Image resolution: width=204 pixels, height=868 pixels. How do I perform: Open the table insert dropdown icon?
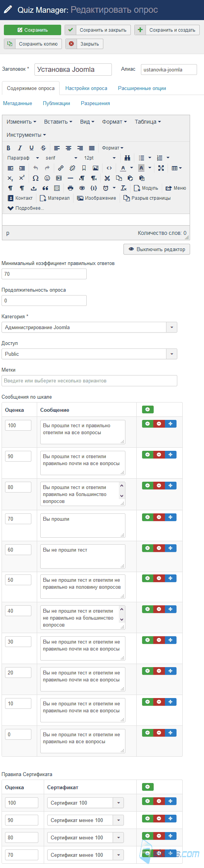[x=177, y=168]
